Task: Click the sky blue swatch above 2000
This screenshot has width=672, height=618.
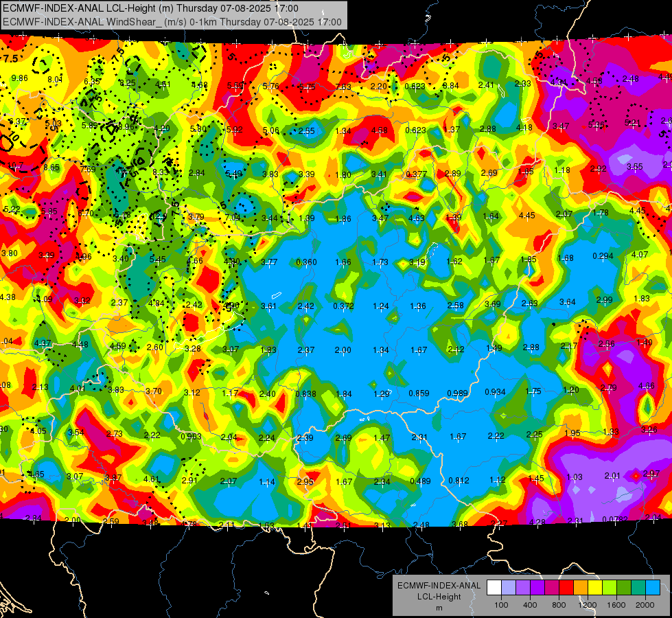Action: [x=653, y=588]
